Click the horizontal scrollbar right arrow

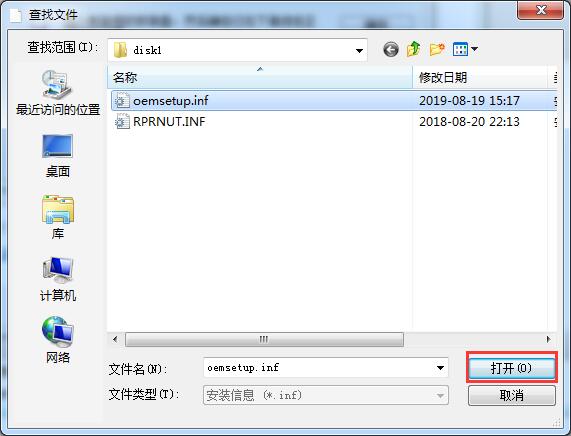[x=549, y=339]
